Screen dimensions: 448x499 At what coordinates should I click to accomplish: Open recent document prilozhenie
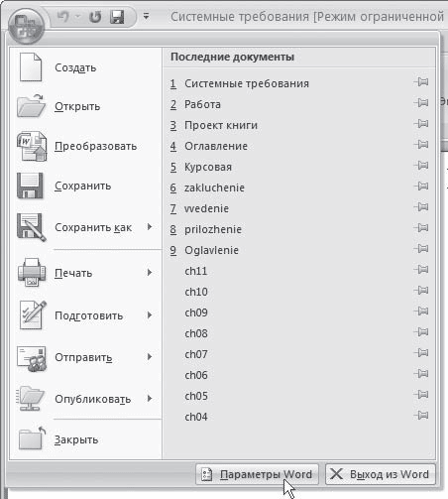(206, 229)
